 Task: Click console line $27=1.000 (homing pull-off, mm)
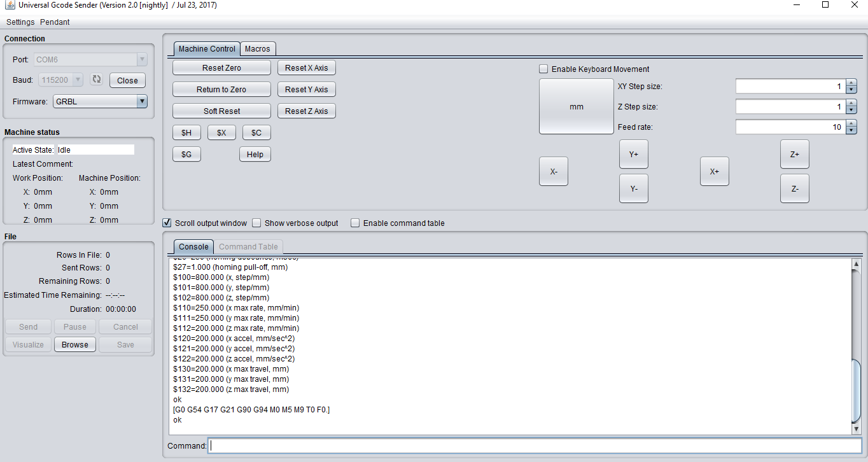point(230,267)
